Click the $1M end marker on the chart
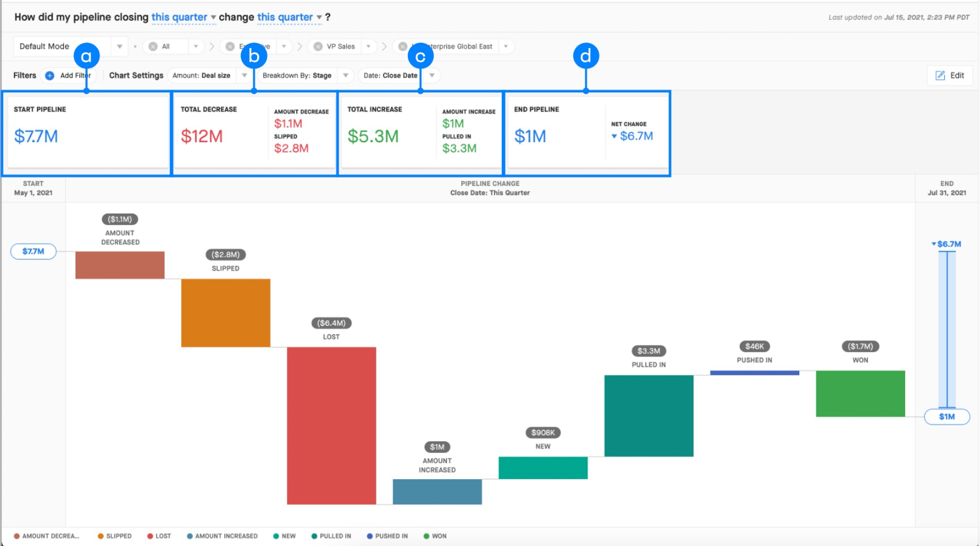980x546 pixels. click(947, 417)
